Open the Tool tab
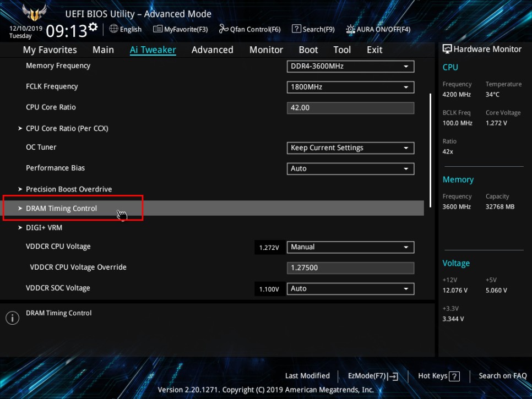 (342, 50)
